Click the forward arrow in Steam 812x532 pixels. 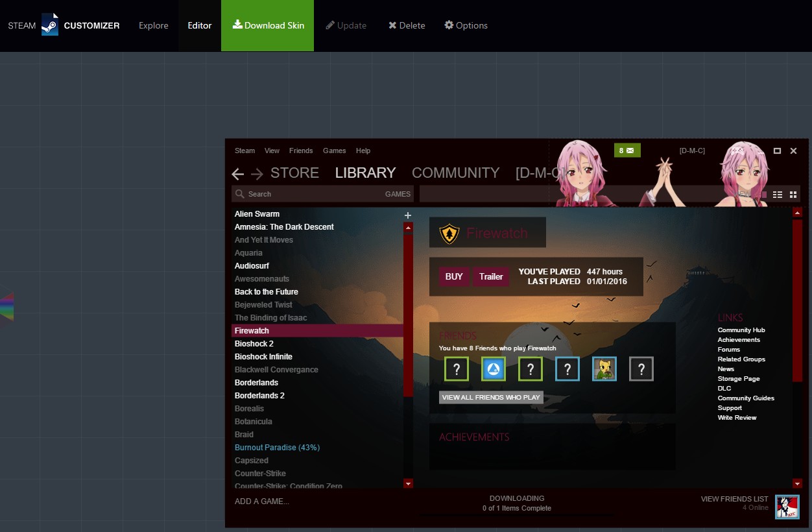257,173
